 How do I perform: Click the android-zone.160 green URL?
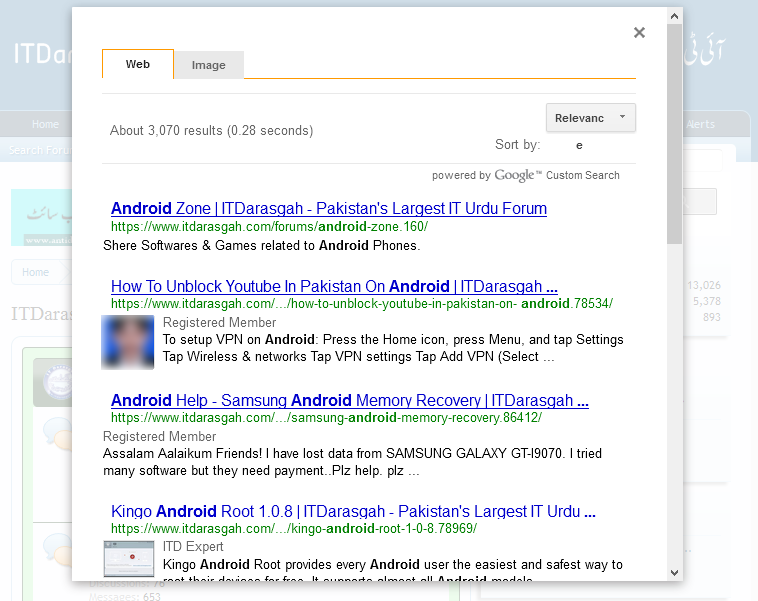coord(269,226)
